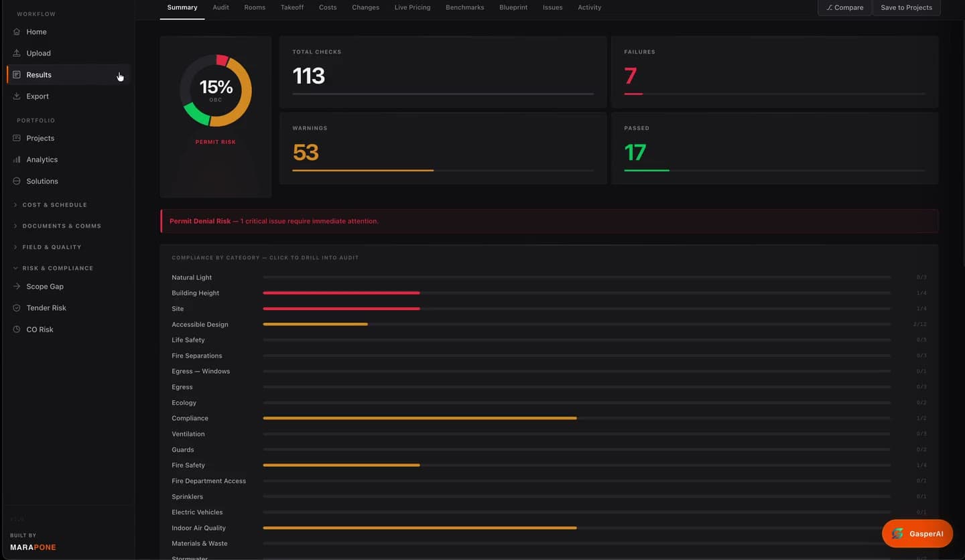
Task: Click the Home icon in sidebar
Action: pyautogui.click(x=17, y=31)
